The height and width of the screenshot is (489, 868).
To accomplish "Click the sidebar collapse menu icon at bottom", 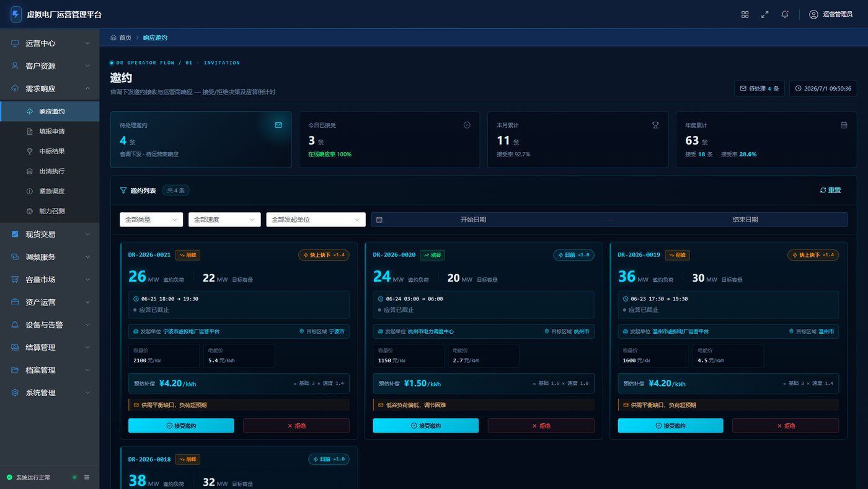I will [87, 477].
